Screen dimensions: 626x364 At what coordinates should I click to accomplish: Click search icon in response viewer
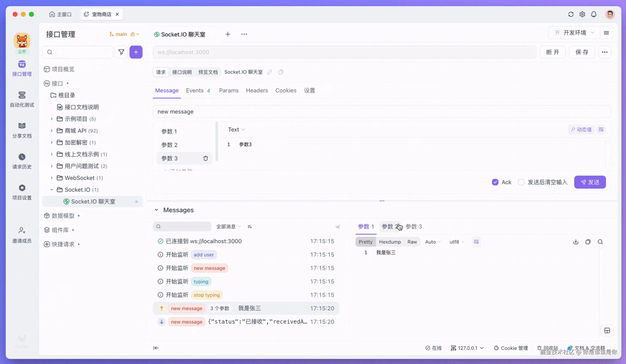coord(600,242)
